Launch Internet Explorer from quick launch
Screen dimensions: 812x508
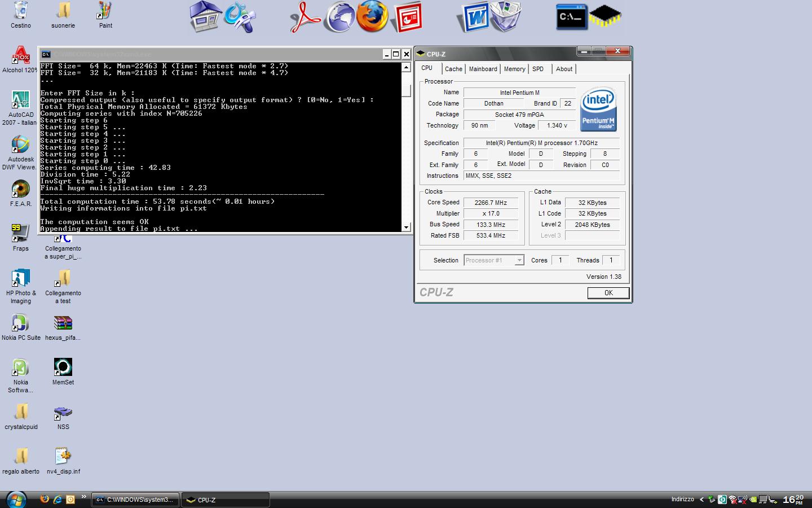pos(58,499)
